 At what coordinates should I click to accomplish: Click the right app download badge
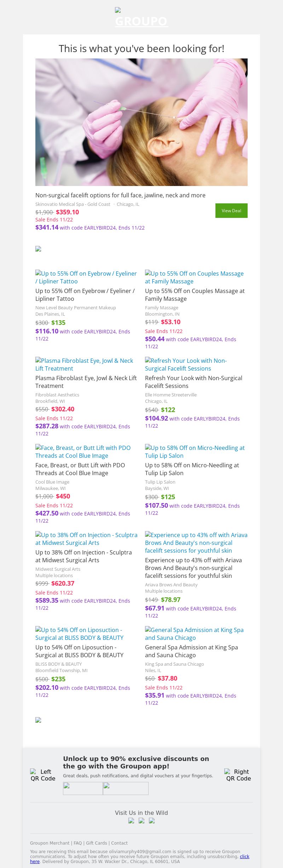coord(126,788)
